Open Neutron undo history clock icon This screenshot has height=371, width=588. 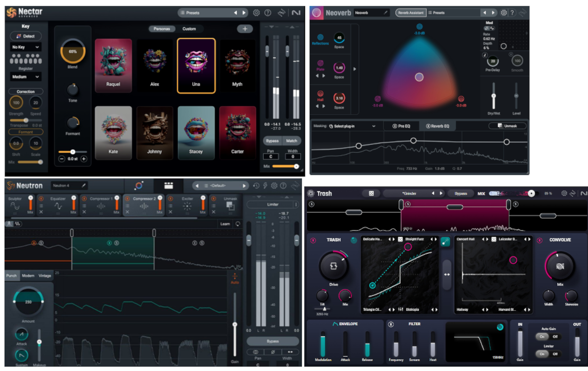[256, 185]
